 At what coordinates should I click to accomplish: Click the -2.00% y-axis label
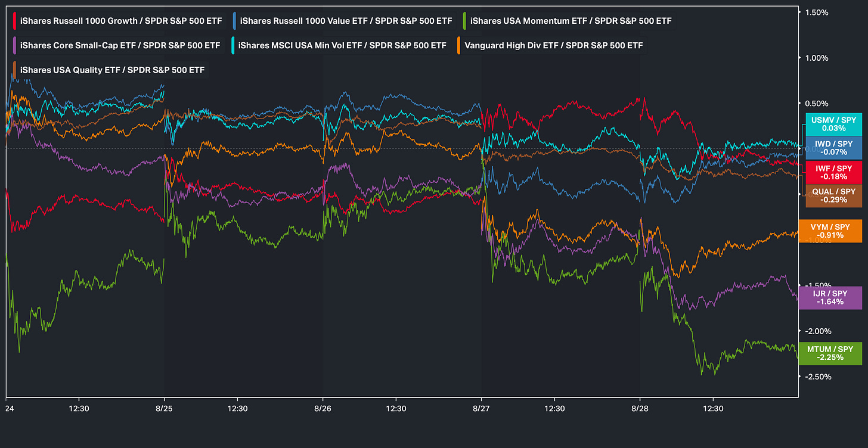[x=817, y=331]
